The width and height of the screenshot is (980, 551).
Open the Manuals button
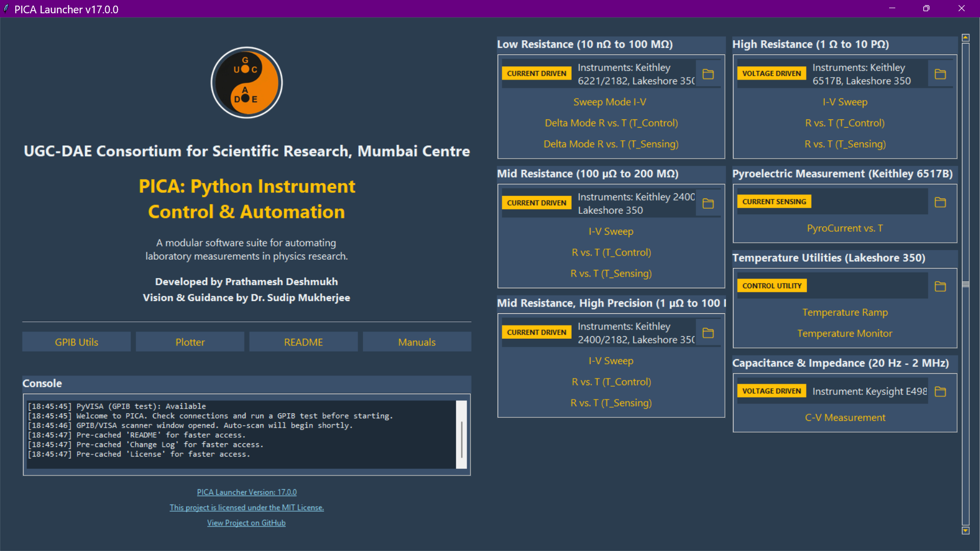(416, 342)
